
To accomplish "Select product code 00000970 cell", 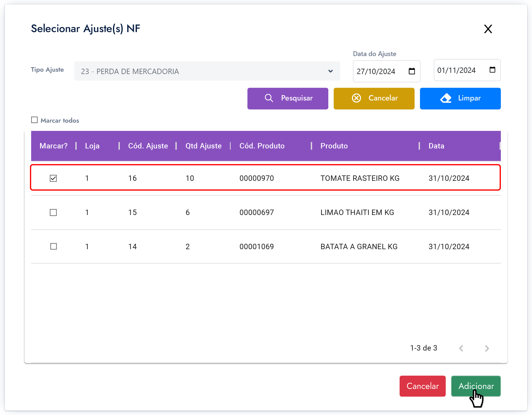I will click(x=257, y=178).
